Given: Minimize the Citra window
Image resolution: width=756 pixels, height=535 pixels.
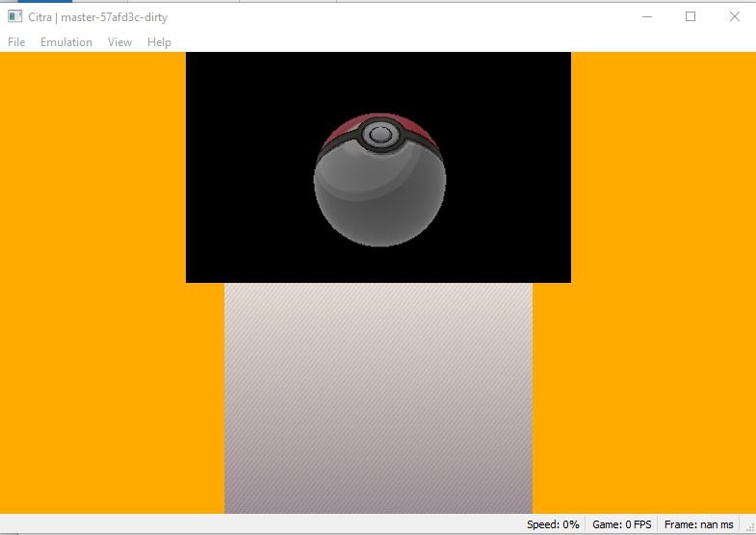Looking at the screenshot, I should (x=647, y=17).
